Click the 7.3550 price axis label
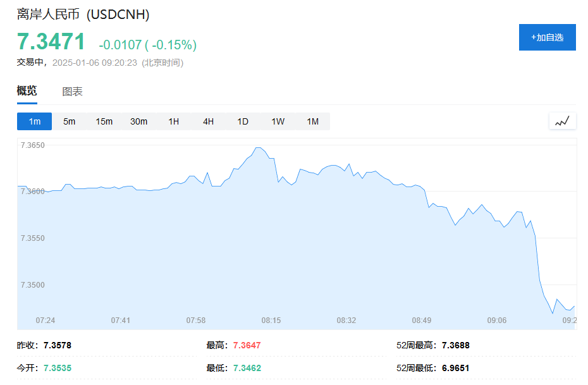588x385 pixels. click(33, 238)
